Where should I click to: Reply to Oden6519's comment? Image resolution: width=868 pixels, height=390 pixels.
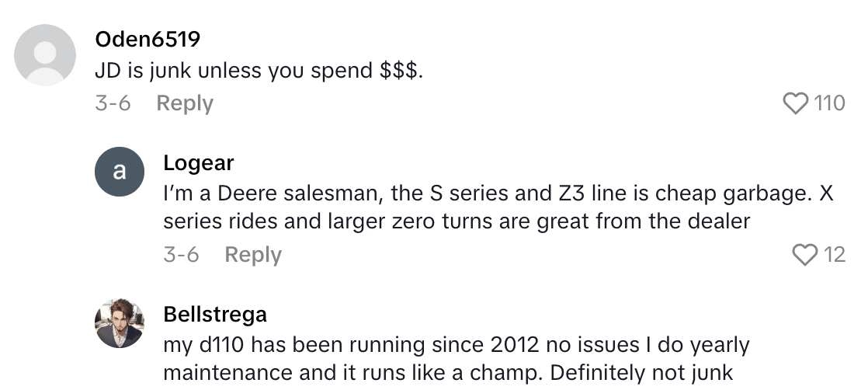185,103
